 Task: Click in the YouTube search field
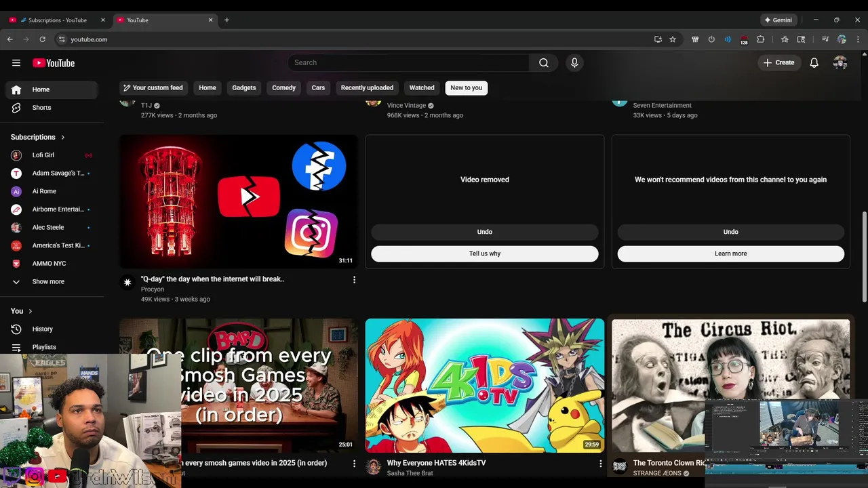pyautogui.click(x=409, y=63)
